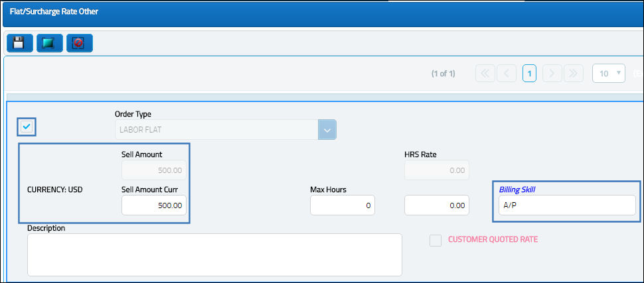
Task: Click the CURRENCY: USD text
Action: [54, 190]
